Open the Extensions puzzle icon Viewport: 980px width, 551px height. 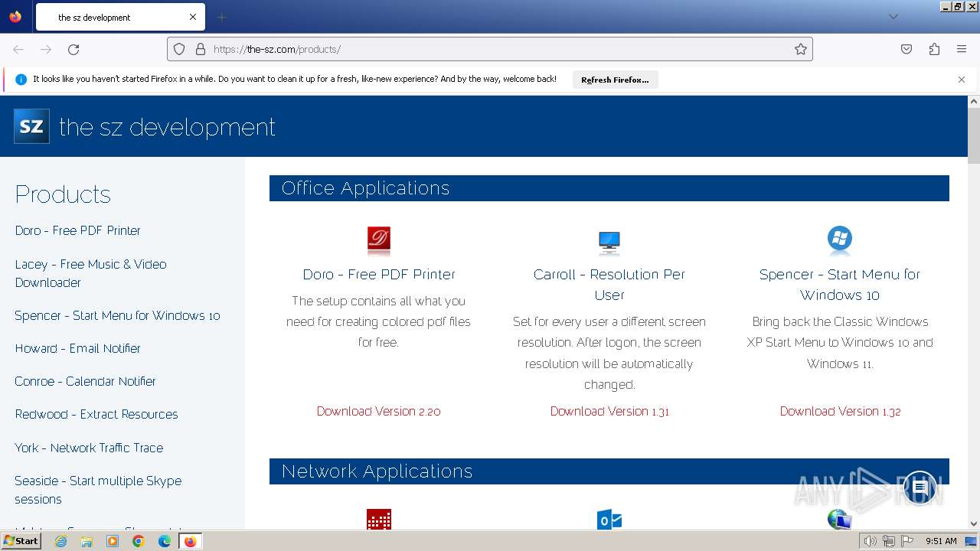pos(934,49)
